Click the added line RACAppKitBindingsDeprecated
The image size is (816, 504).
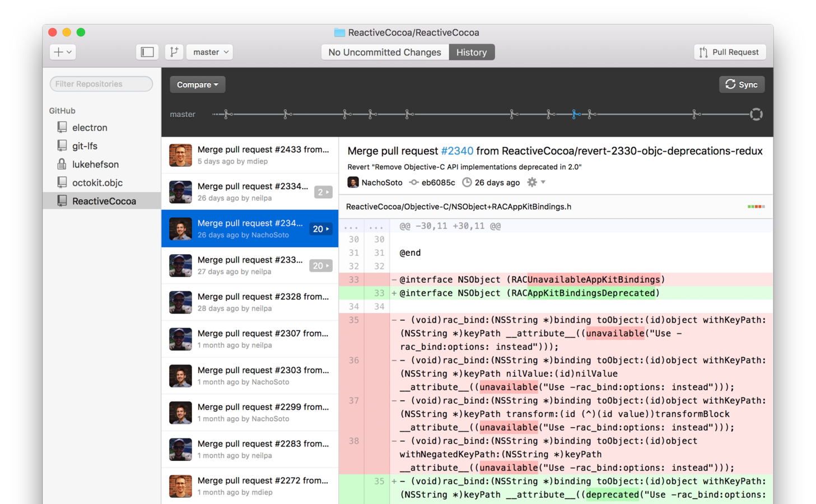tap(556, 293)
